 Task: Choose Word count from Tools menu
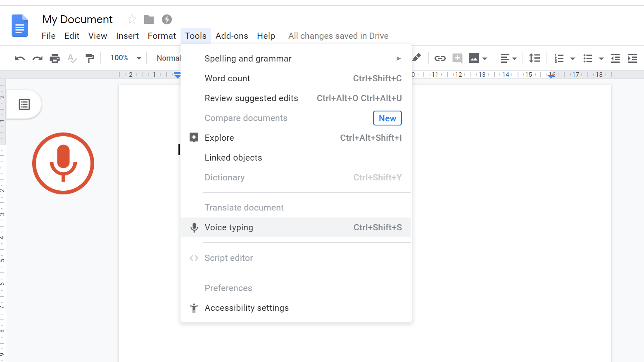point(296,78)
